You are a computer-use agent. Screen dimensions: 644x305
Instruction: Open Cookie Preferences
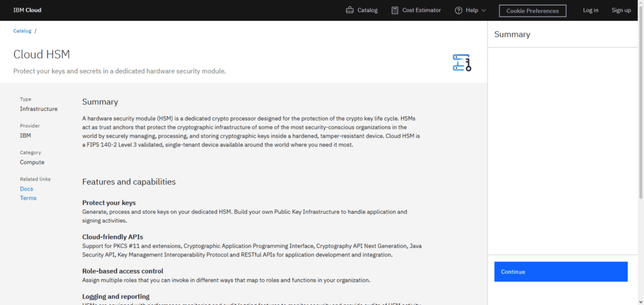click(532, 11)
